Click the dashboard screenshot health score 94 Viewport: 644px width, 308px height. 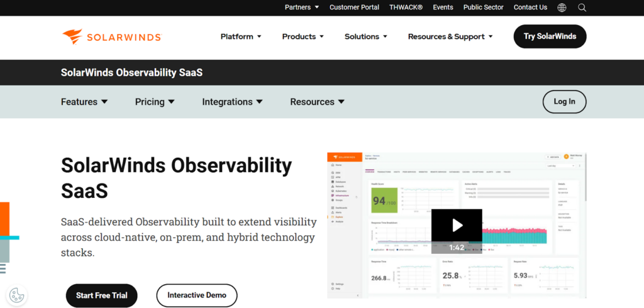click(385, 201)
